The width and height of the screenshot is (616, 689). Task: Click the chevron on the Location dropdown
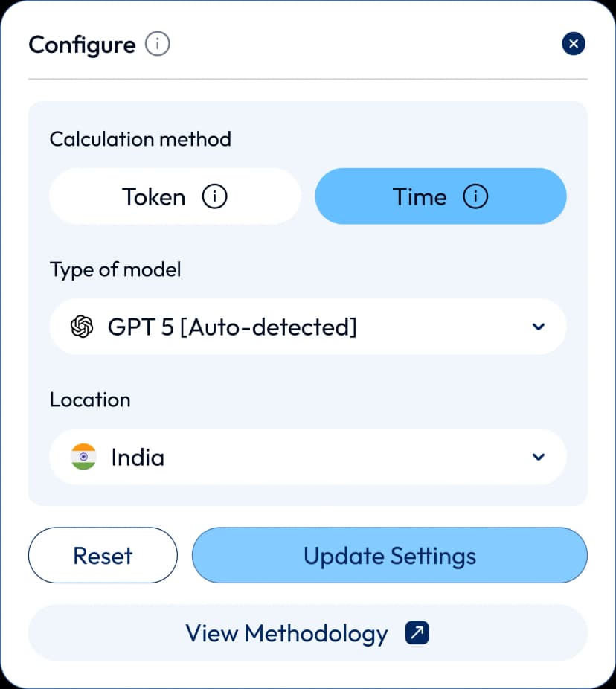tap(538, 457)
